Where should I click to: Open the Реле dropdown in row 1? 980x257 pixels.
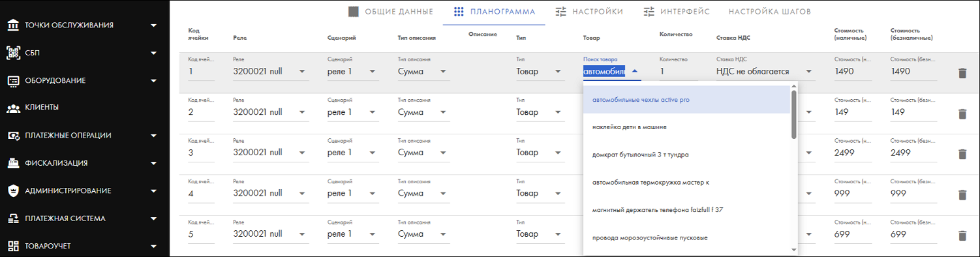point(302,72)
